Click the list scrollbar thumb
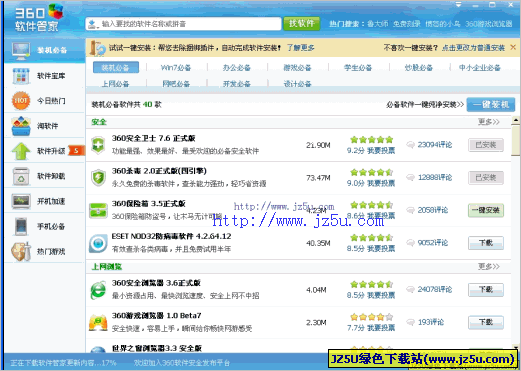 (516, 141)
